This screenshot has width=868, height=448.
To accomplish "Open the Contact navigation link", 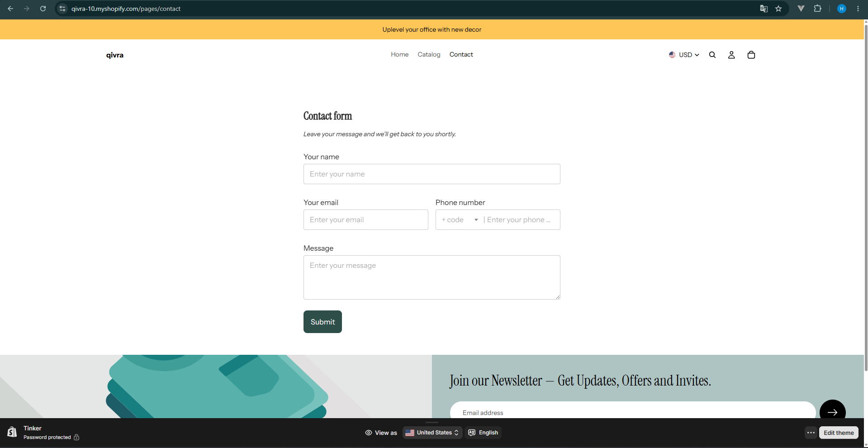I will tap(461, 54).
